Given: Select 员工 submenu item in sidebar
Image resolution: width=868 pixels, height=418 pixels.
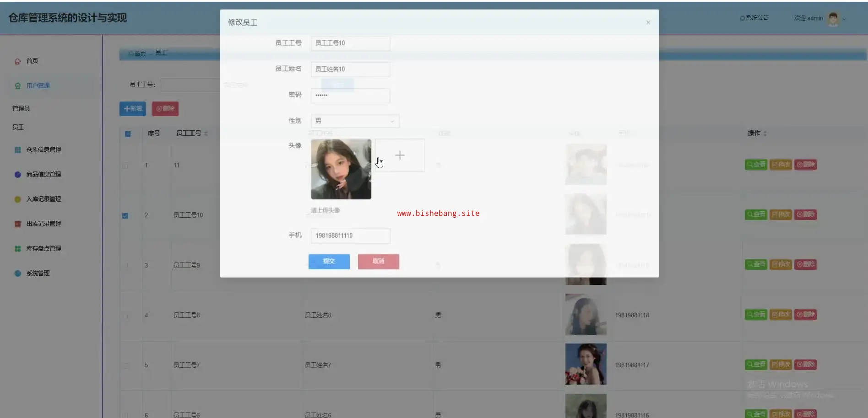Looking at the screenshot, I should 18,127.
